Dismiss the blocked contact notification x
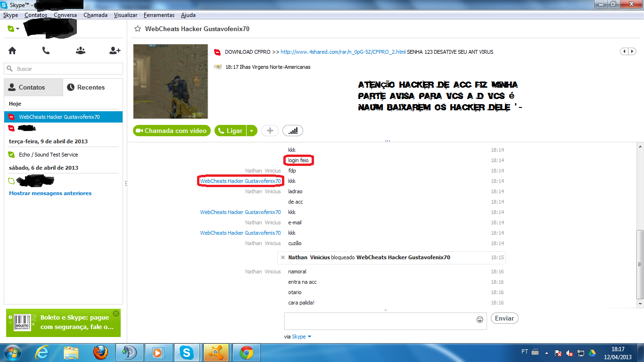Viewport: 644px width, 362px height. (283, 257)
